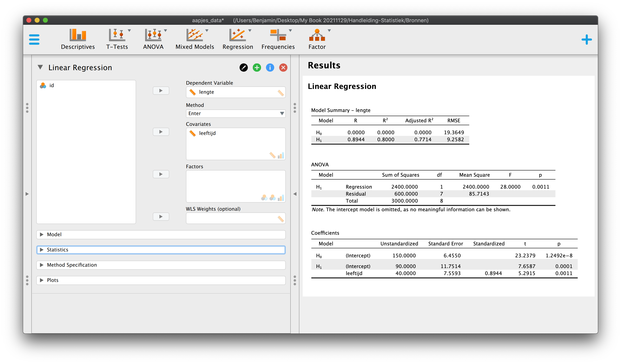Viewport: 621px width, 364px height.
Task: Open the Descriptives analysis menu
Action: (x=78, y=39)
